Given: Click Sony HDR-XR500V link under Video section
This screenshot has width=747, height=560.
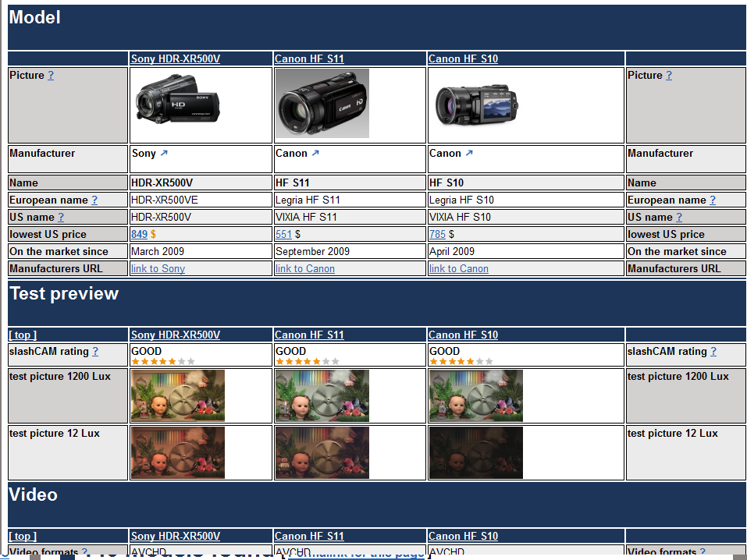Looking at the screenshot, I should pos(176,536).
